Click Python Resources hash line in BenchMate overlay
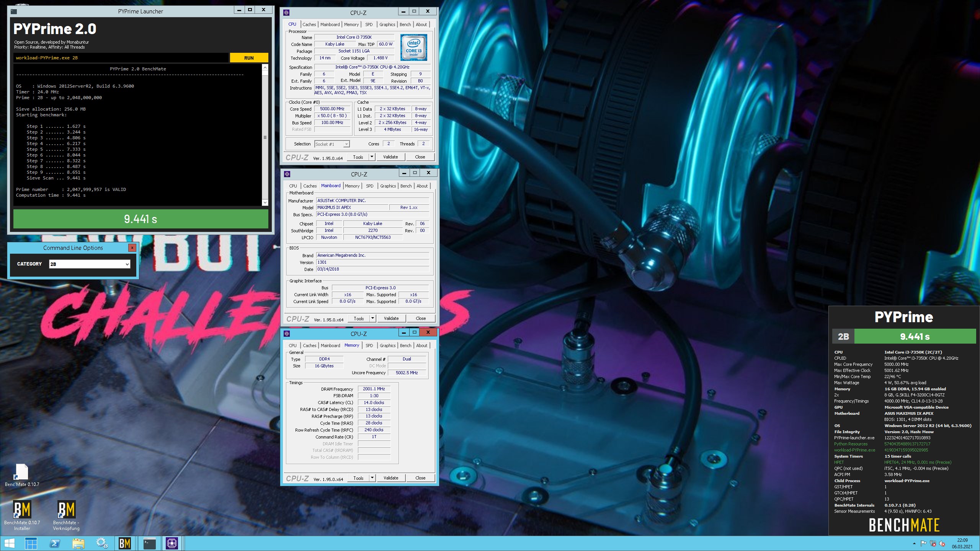The width and height of the screenshot is (980, 551). (882, 444)
